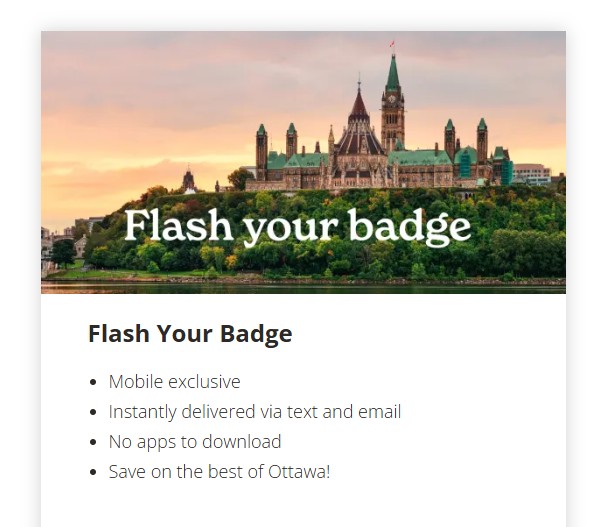This screenshot has height=527, width=600.
Task: Click the flag atop the Peace Tower
Action: [392, 45]
